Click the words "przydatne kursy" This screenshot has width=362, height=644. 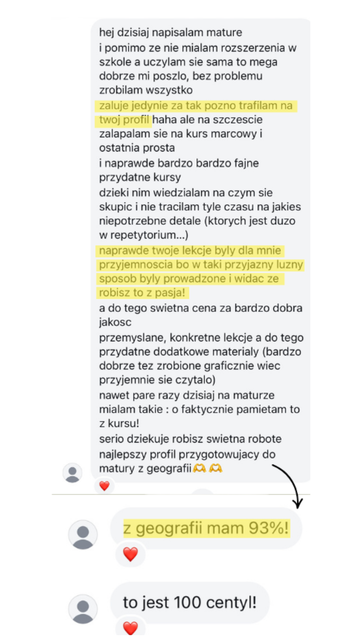pos(140,177)
